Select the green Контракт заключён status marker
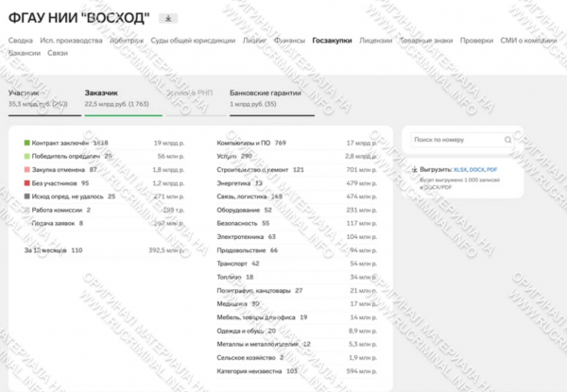Image resolution: width=567 pixels, height=392 pixels. point(26,142)
